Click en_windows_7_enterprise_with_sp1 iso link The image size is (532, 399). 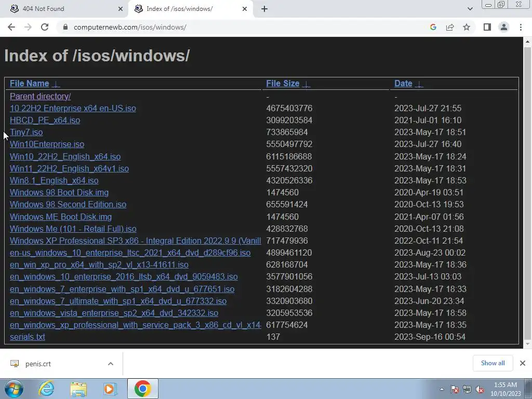point(122,289)
